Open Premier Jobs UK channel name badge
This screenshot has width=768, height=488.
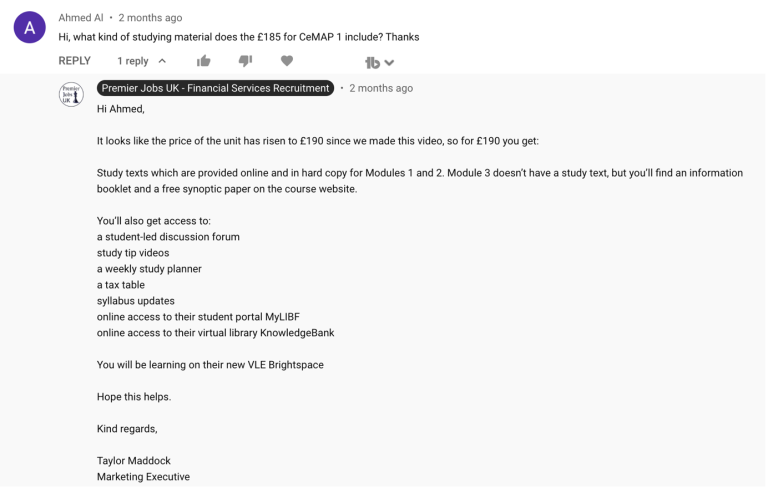pyautogui.click(x=215, y=88)
